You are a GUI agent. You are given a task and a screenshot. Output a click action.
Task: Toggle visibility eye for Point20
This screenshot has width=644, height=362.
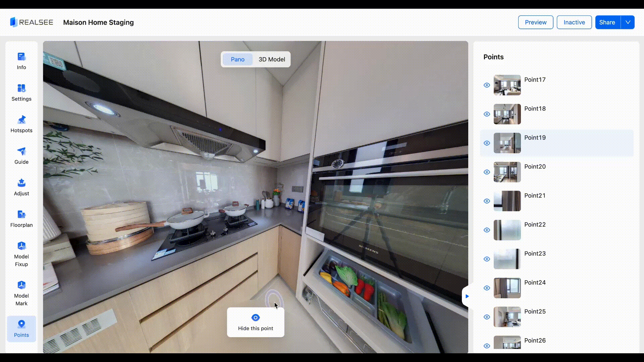click(487, 172)
